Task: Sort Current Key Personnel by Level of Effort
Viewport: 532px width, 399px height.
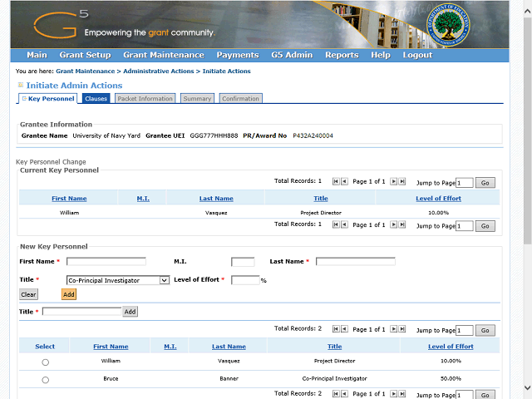Action: 438,199
